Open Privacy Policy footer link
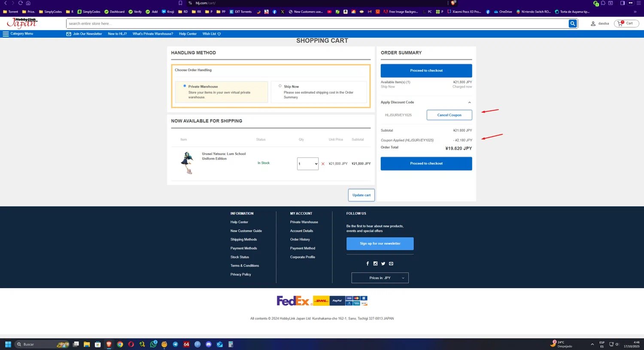This screenshot has width=644, height=350. pos(240,274)
